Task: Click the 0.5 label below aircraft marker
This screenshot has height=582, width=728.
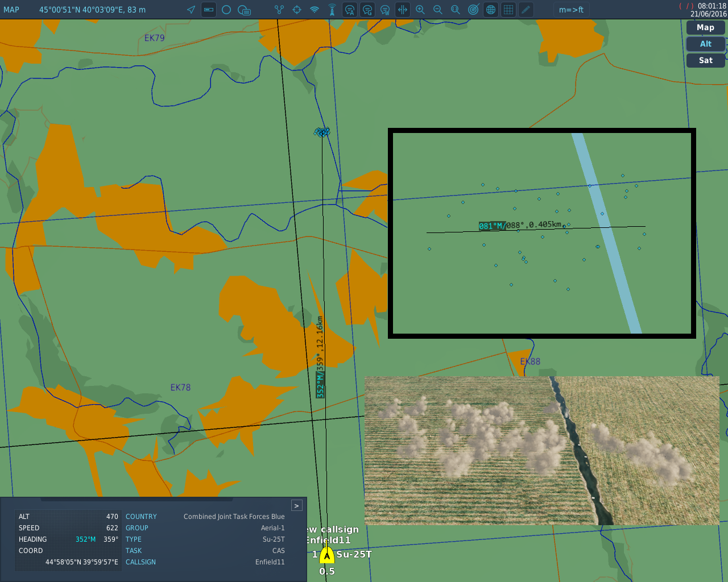Action: tap(327, 571)
